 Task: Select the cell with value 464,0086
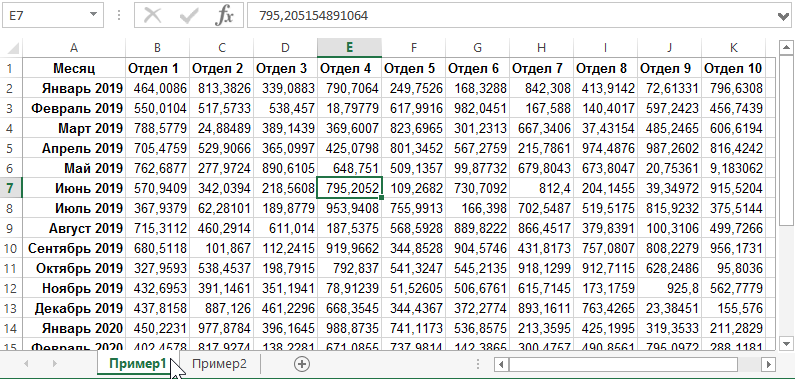click(x=157, y=89)
